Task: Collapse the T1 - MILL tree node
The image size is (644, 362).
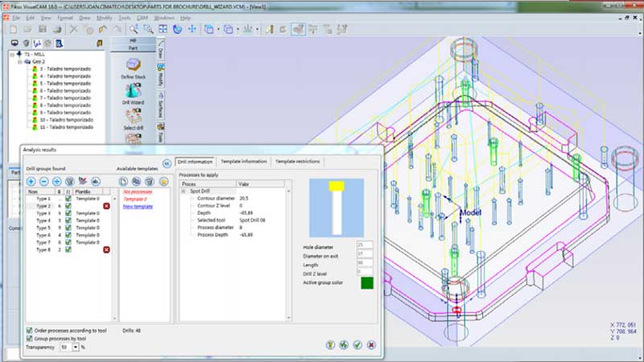Action: point(12,55)
